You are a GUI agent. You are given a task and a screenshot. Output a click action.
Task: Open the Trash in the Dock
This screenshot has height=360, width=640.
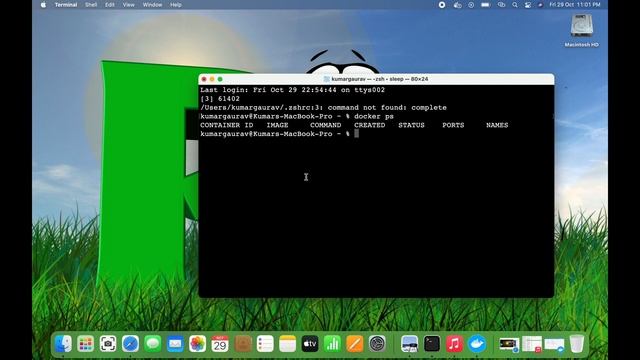coord(577,344)
